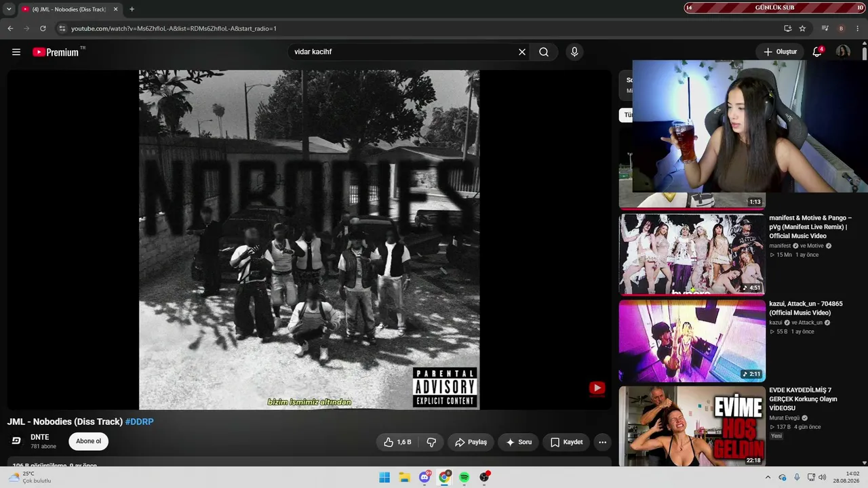Open the Chrome three-dot menu
This screenshot has height=488, width=868.
(858, 28)
